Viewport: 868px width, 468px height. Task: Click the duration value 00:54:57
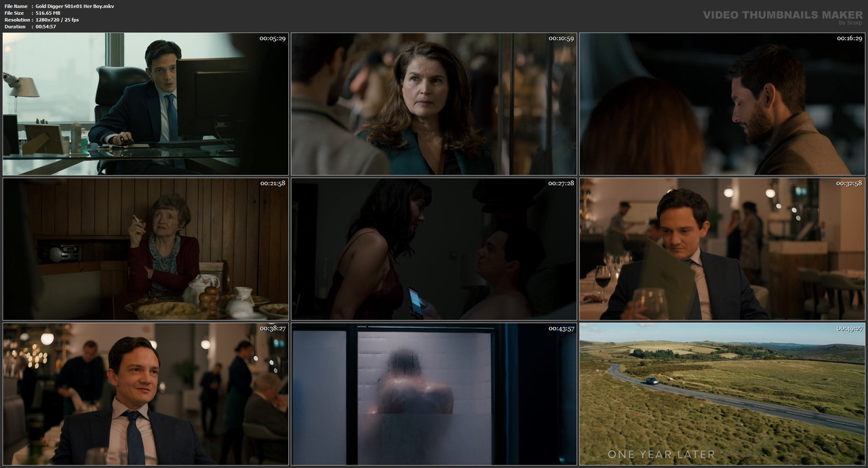(x=45, y=26)
